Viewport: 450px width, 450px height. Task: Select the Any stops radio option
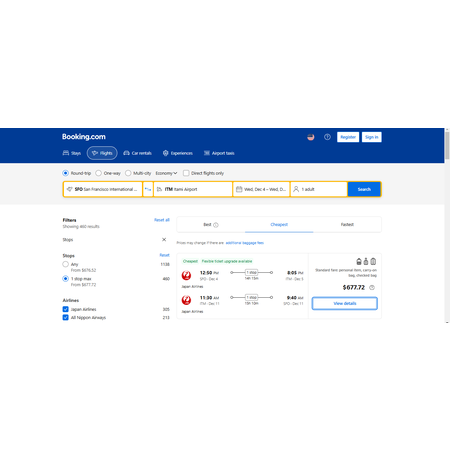pos(66,264)
